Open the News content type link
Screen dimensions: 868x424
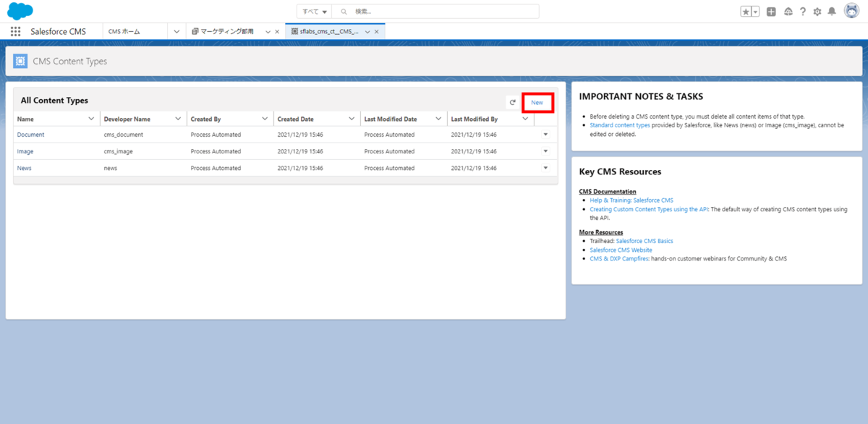[25, 168]
